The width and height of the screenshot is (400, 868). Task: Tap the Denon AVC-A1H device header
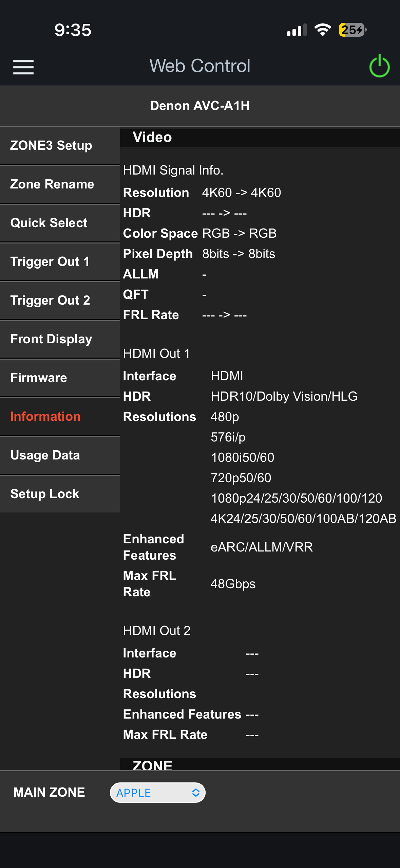click(200, 106)
